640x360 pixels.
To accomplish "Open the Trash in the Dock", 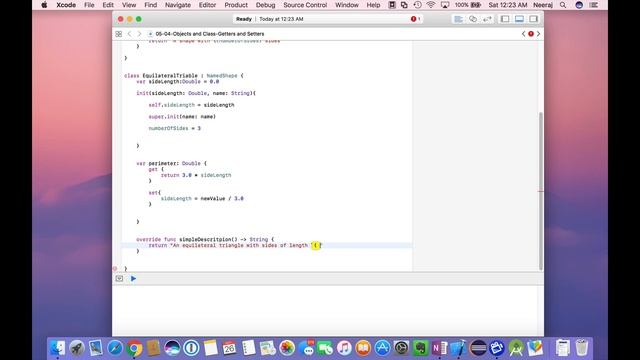I will click(x=582, y=348).
